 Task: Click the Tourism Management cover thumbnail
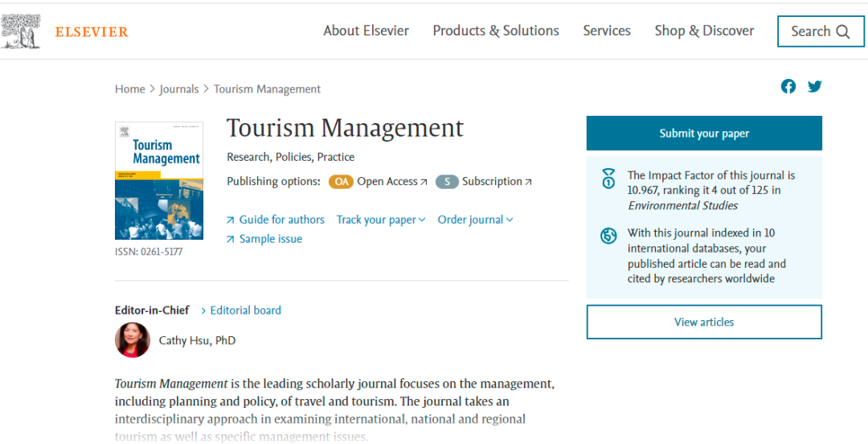159,181
